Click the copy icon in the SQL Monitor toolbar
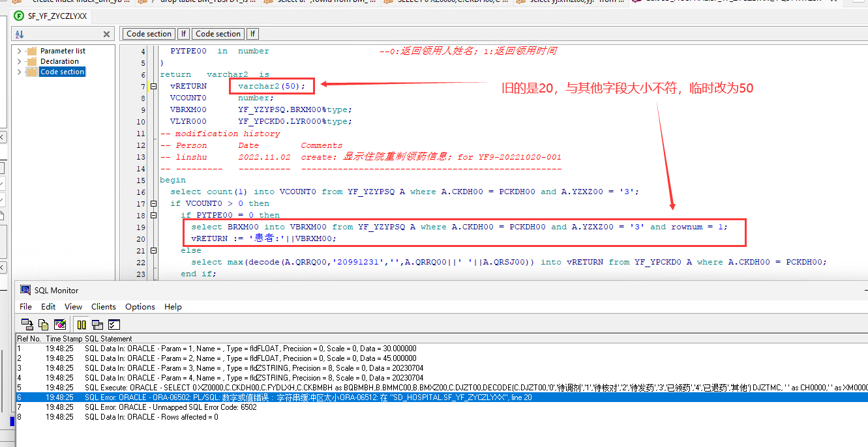 [44, 324]
